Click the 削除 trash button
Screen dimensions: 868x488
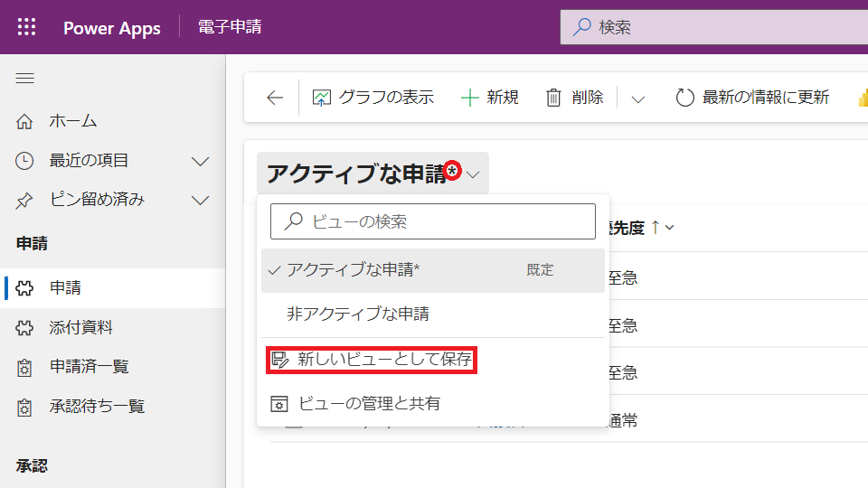coord(575,98)
